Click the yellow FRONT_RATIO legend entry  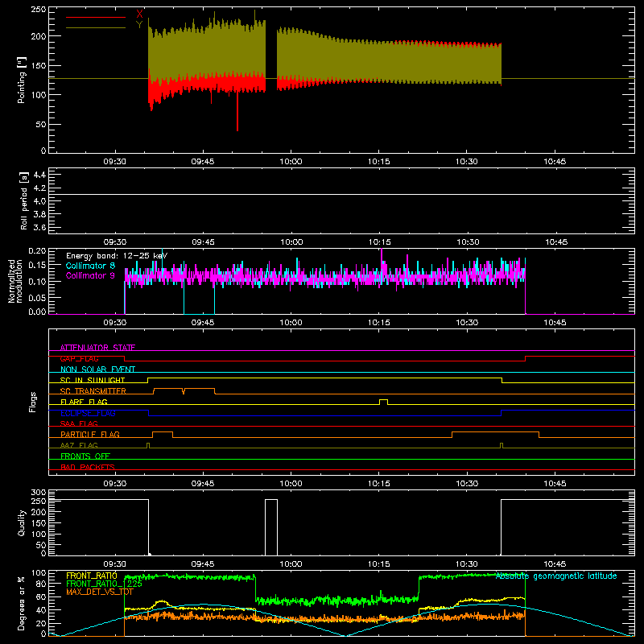point(92,576)
